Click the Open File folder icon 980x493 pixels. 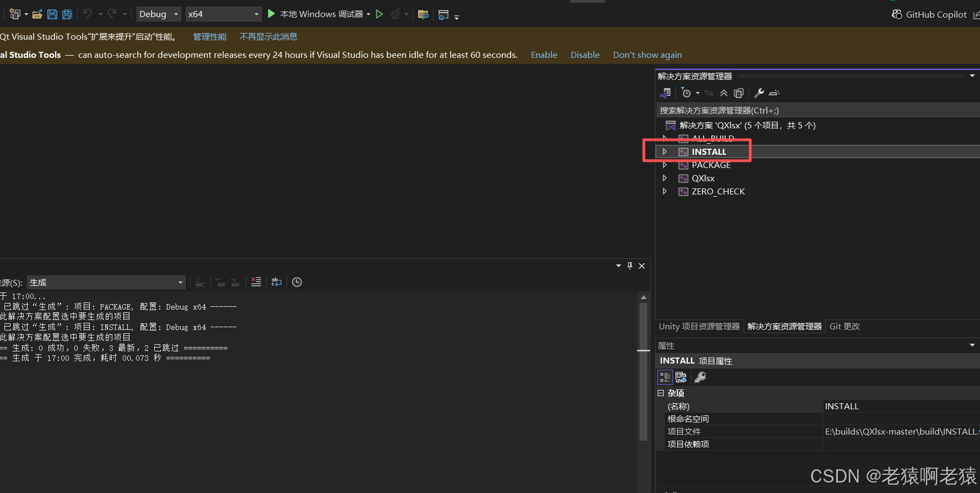point(37,14)
